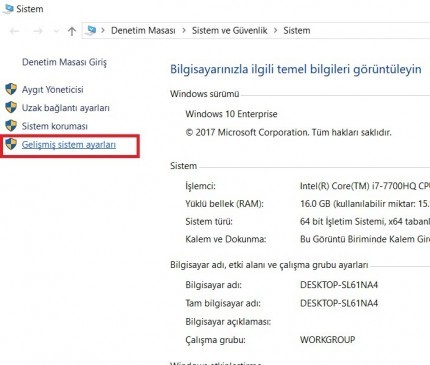Screen dimensions: 430x365
Task: Click DESKTOP-SL61NA4 next to Bilgisayar adı
Action: 339,285
